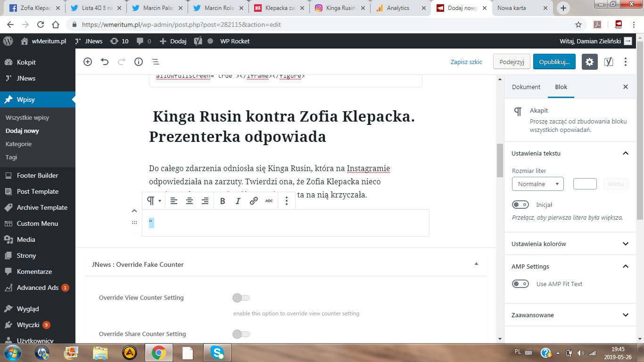Toggle bold formatting in block toolbar
Screen dimensions: 644x362
point(223,201)
